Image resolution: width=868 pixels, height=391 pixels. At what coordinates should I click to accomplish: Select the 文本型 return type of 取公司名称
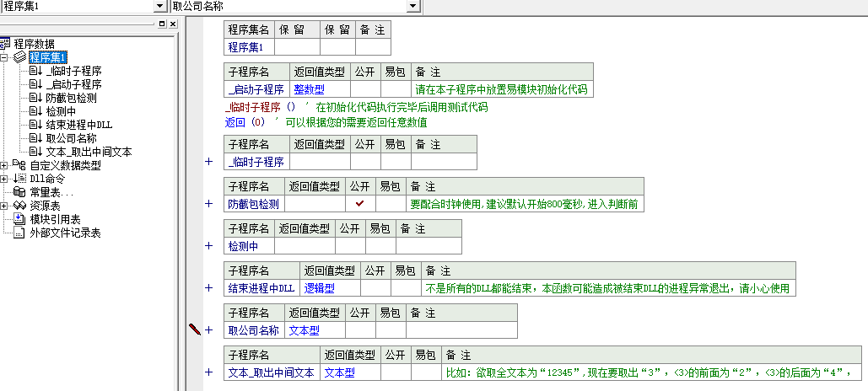(315, 330)
